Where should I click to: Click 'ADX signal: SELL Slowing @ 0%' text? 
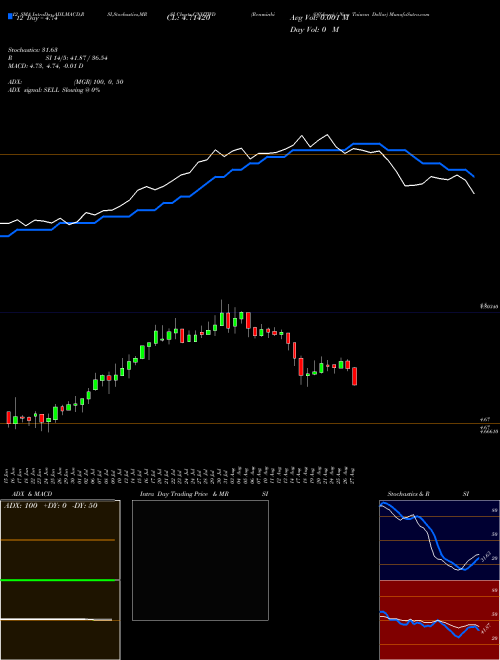pos(54,90)
